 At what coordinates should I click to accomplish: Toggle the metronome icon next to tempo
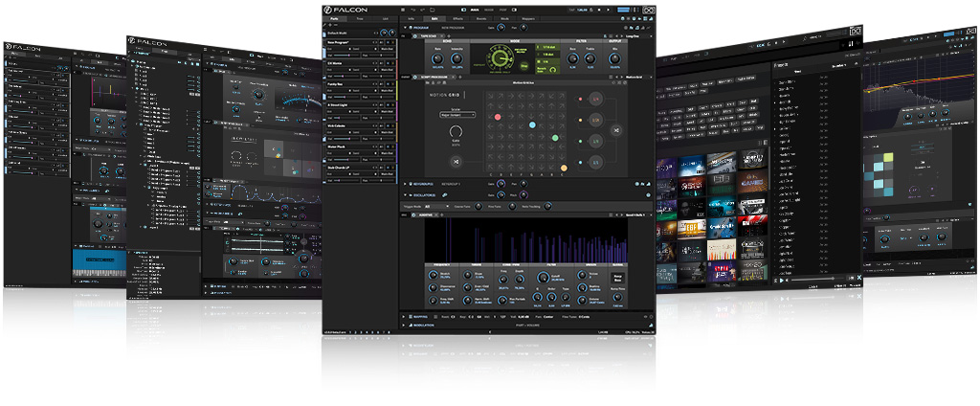(x=591, y=10)
